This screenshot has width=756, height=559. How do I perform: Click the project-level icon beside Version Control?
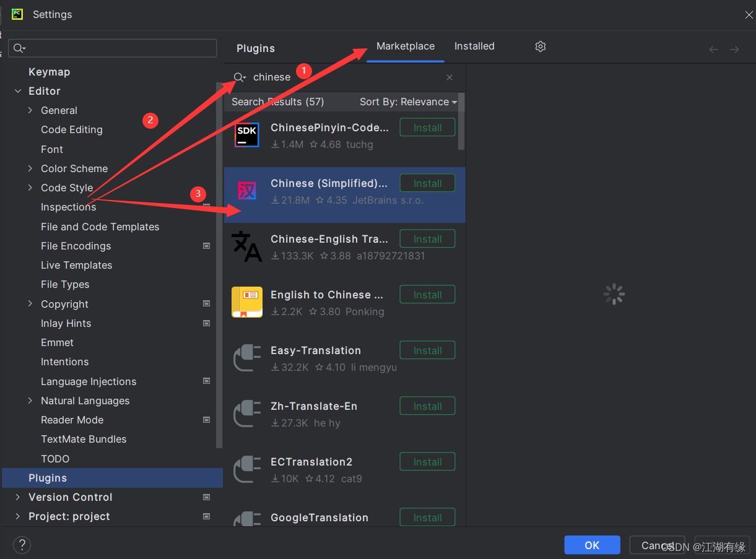tap(207, 497)
